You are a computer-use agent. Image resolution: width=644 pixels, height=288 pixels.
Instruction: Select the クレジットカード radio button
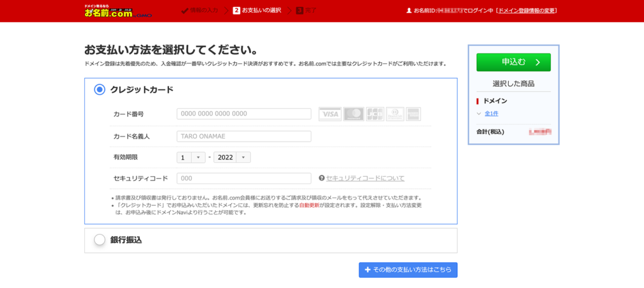pos(99,89)
